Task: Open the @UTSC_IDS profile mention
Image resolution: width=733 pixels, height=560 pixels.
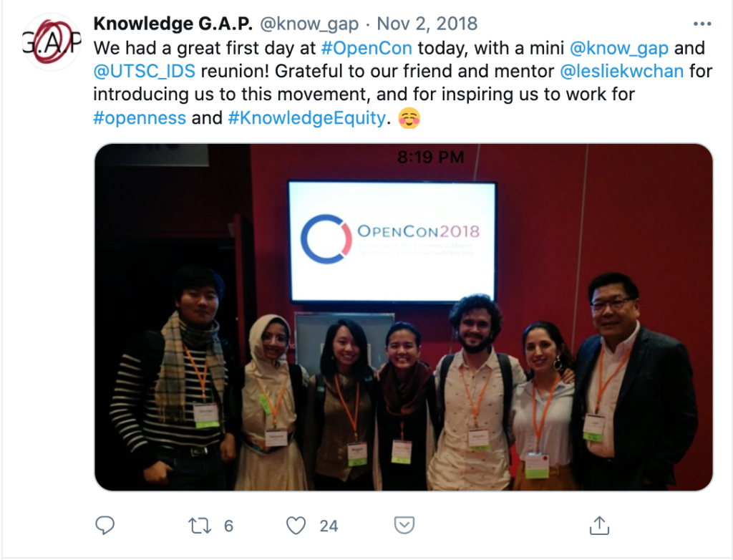Action: (144, 71)
